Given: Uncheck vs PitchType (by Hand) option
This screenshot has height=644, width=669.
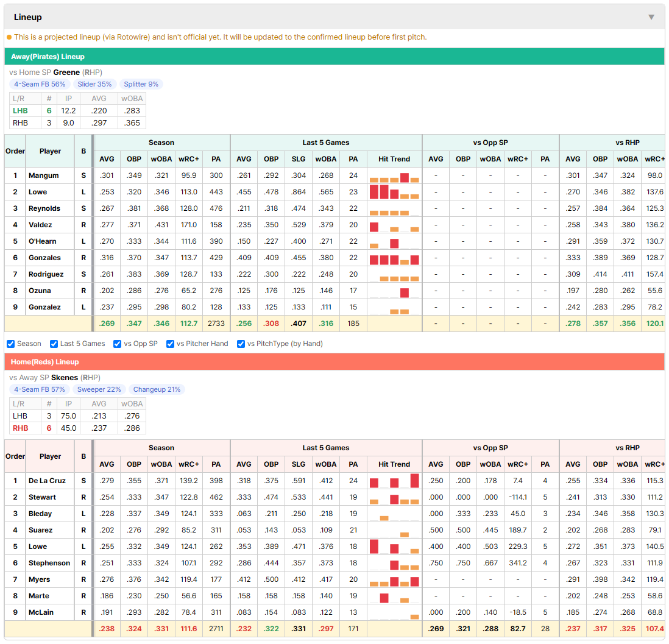Looking at the screenshot, I should tap(241, 344).
